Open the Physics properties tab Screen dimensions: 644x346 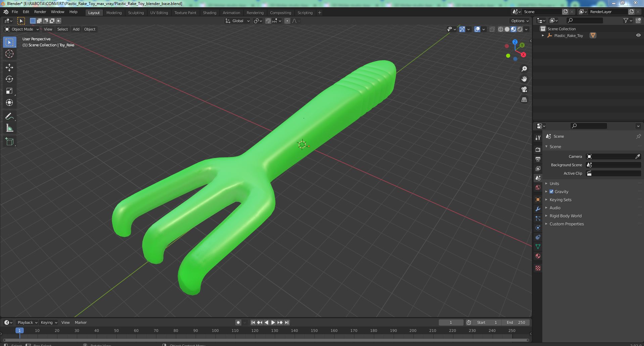pos(538,228)
